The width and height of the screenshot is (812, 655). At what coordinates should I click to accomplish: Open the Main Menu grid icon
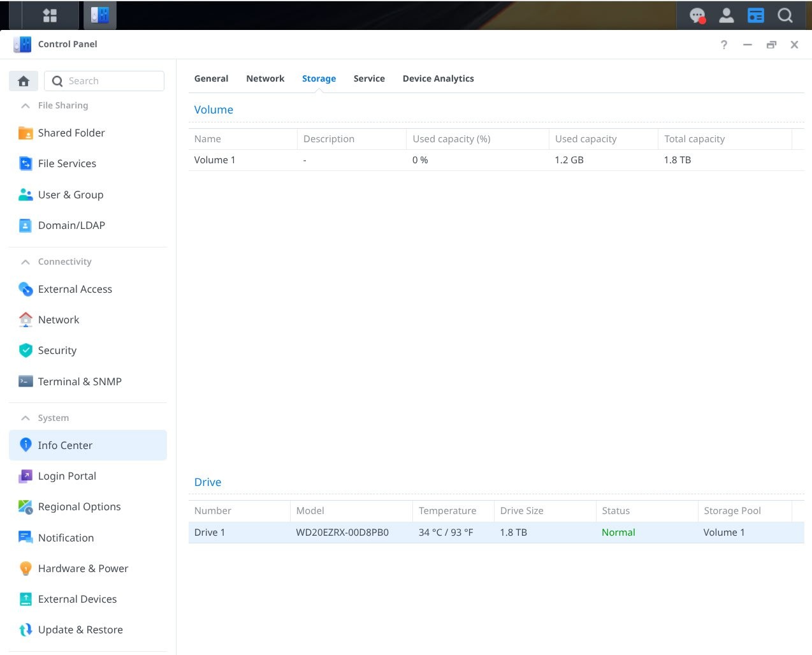(x=50, y=15)
